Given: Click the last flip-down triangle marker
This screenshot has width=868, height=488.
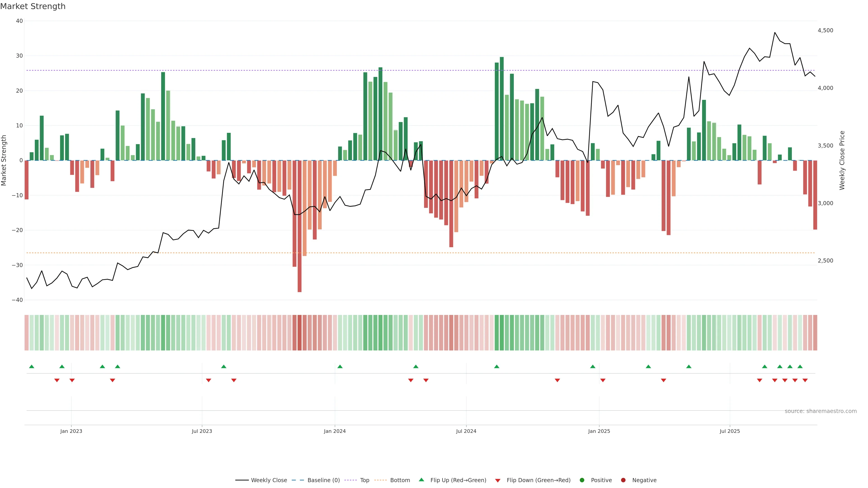Looking at the screenshot, I should [805, 380].
